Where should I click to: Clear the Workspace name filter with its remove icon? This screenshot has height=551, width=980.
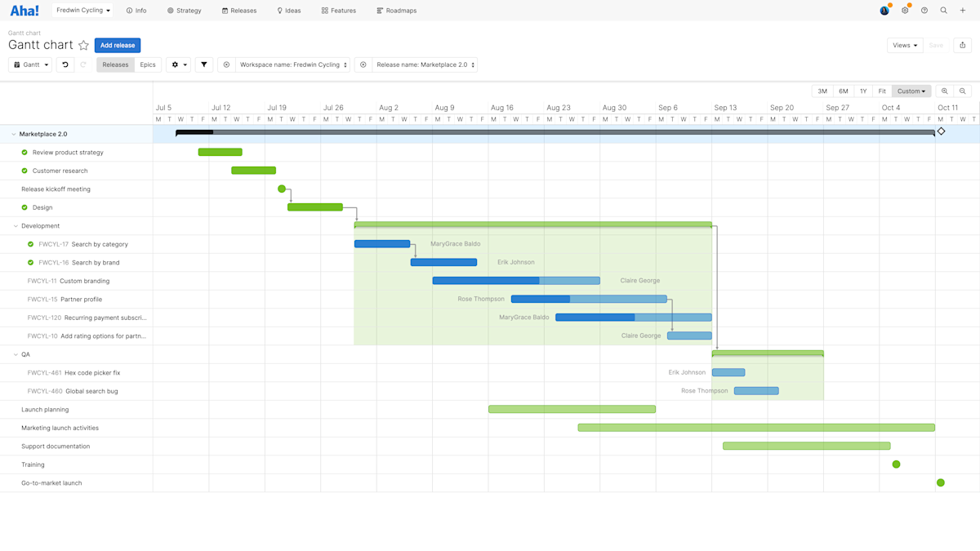[226, 64]
